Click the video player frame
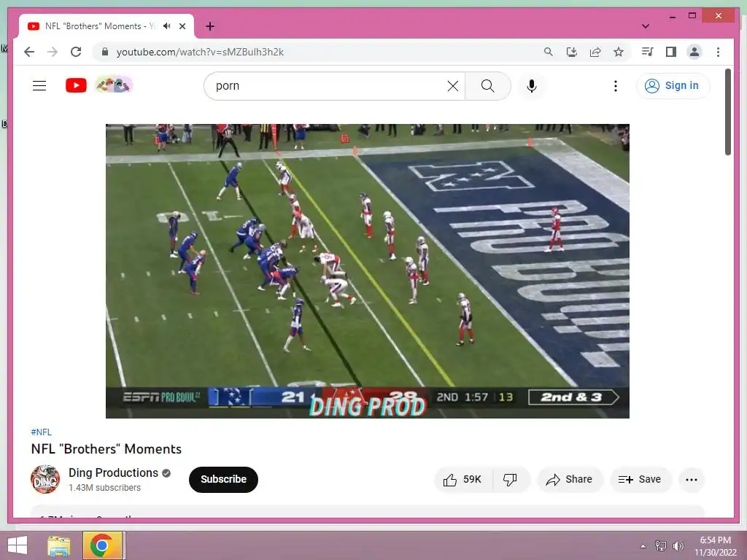This screenshot has width=747, height=560. [x=368, y=271]
